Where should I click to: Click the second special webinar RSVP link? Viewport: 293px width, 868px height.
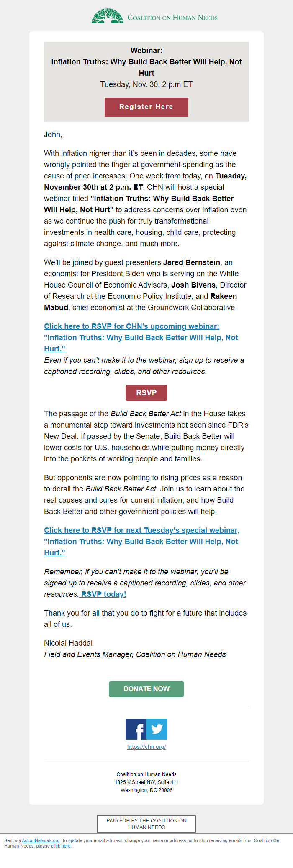tap(141, 541)
